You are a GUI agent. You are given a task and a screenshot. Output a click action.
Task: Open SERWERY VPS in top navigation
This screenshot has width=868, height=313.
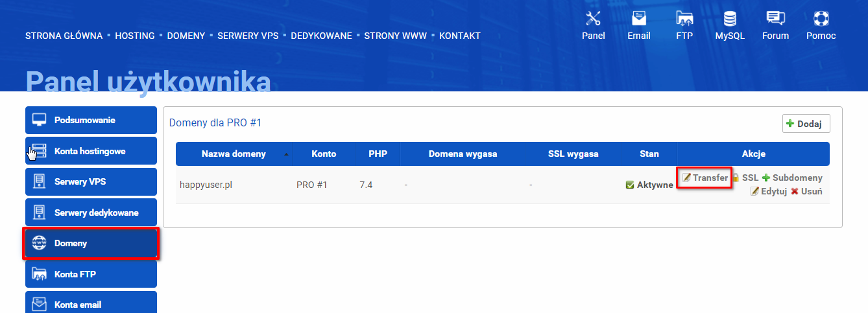pyautogui.click(x=248, y=36)
